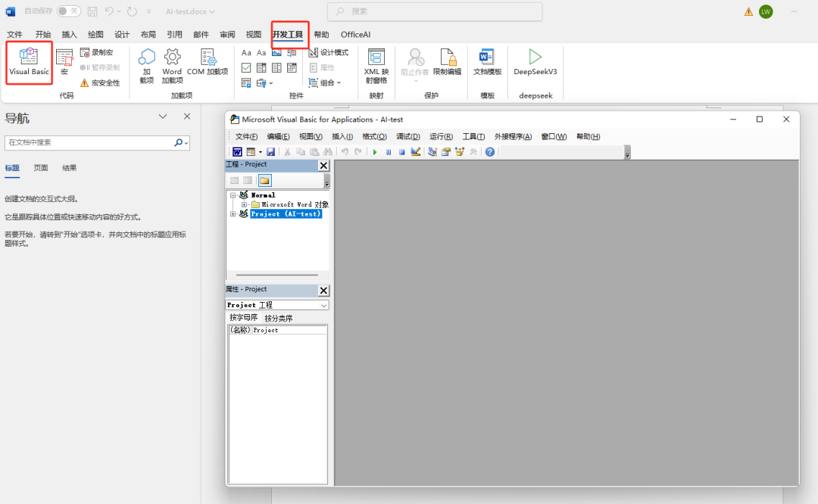Open VBA 运行(R) menu
Viewport: 818px width, 504px height.
441,136
